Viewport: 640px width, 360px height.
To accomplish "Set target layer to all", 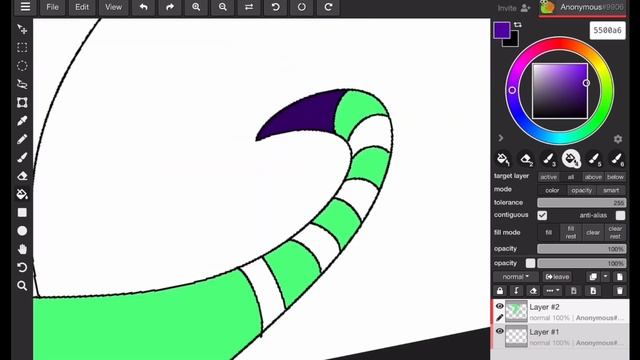I will pyautogui.click(x=571, y=177).
